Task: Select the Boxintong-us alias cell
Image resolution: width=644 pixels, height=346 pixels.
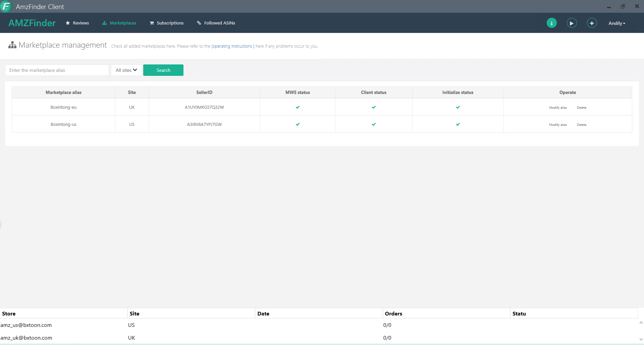Action: point(63,125)
